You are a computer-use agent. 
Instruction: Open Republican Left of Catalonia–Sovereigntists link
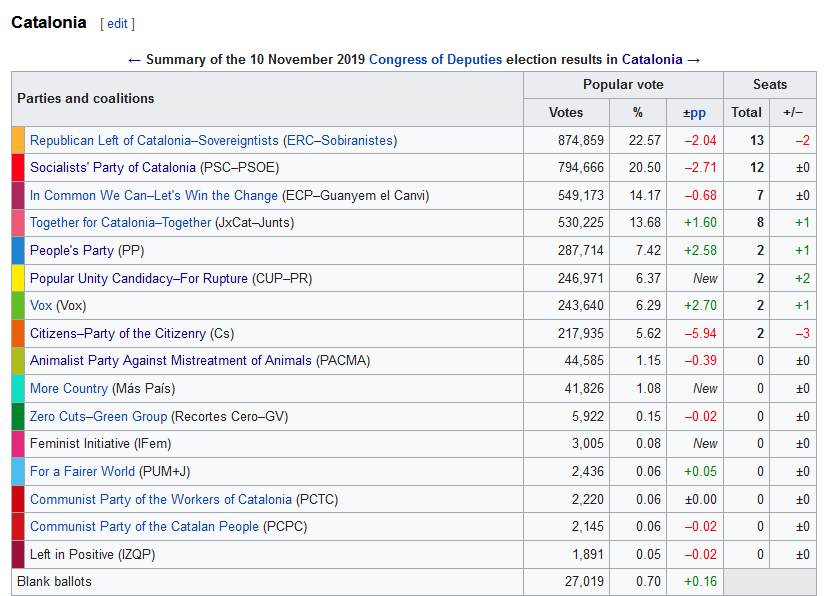click(x=154, y=140)
